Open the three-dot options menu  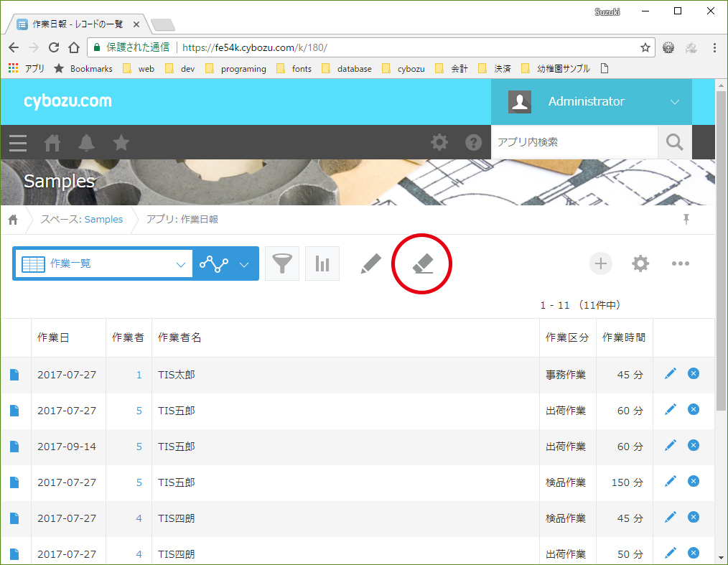pyautogui.click(x=680, y=263)
